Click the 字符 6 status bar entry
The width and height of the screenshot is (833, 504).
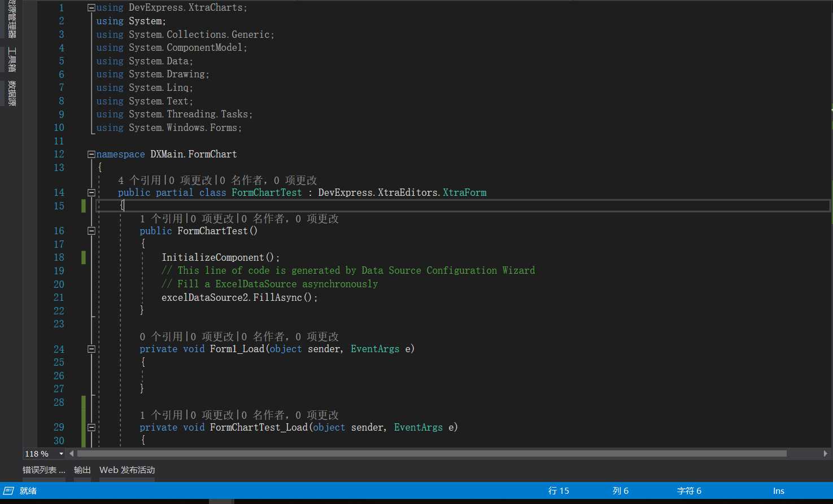coord(689,491)
